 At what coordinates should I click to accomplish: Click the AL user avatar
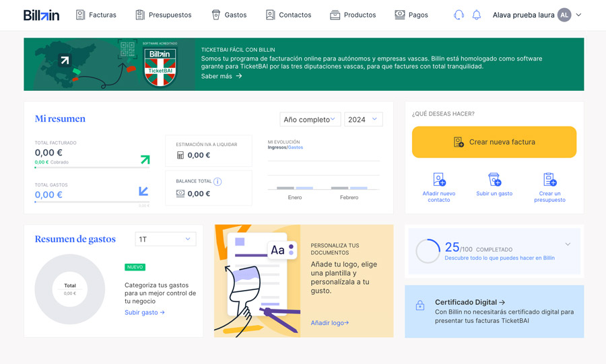(x=564, y=15)
